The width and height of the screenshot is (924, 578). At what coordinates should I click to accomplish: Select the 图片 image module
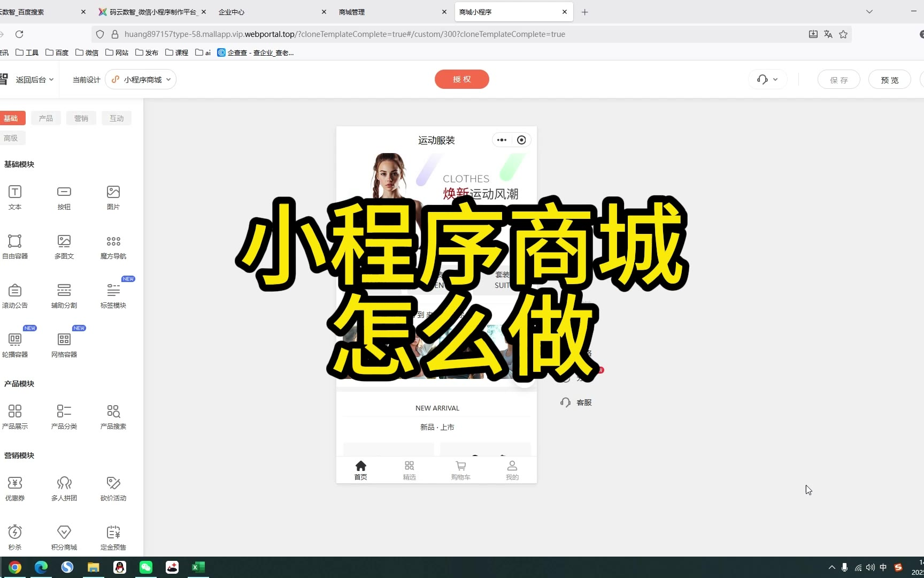[113, 197]
